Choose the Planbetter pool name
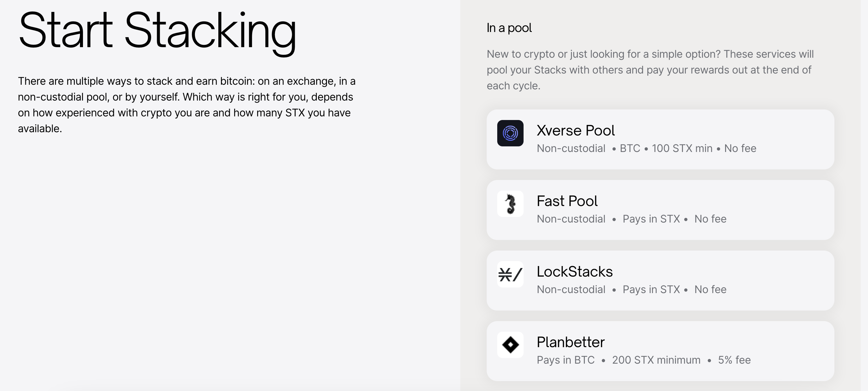 (x=570, y=342)
